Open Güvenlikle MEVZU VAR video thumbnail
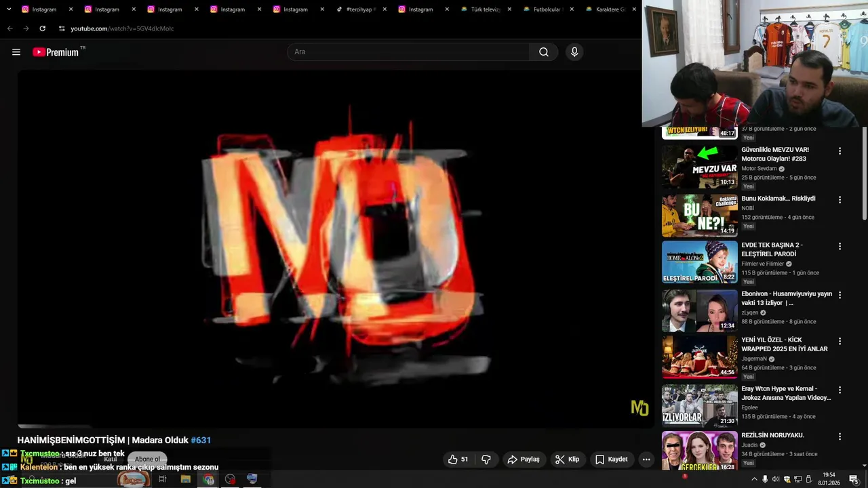868x488 pixels. pyautogui.click(x=699, y=167)
